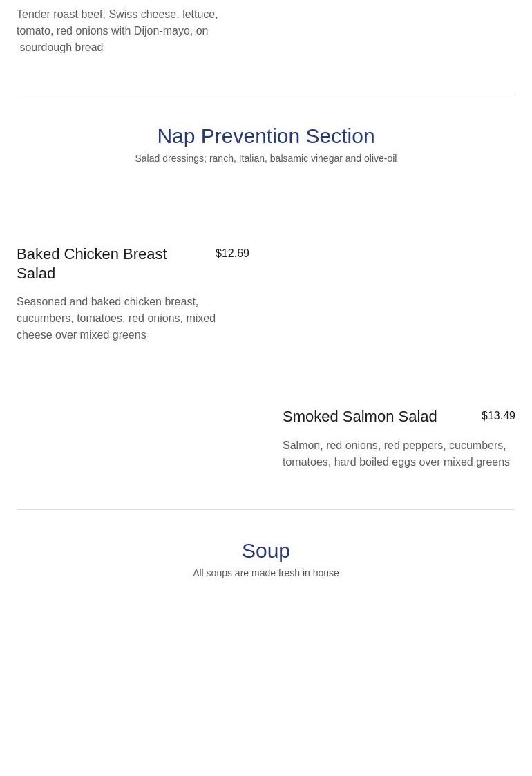Click "balsamic vinegar" in the dressings list
Viewport: 532px width, 776px height.
pos(305,158)
